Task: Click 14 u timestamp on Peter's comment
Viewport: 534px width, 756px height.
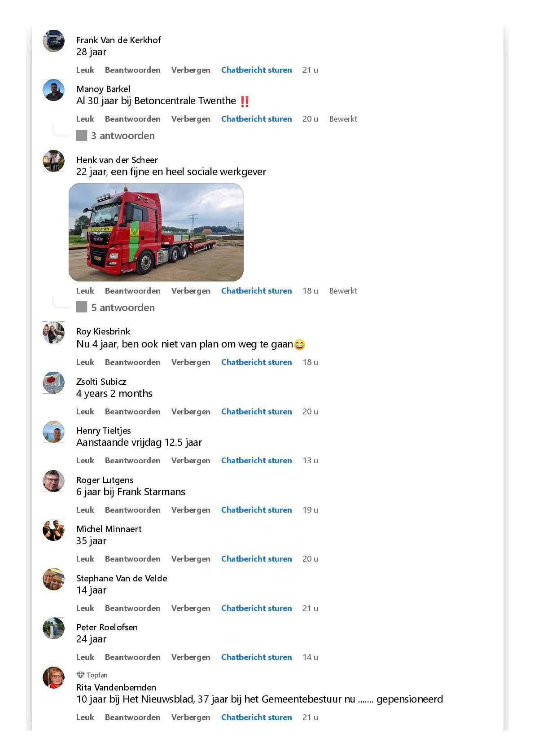Action: tap(310, 657)
